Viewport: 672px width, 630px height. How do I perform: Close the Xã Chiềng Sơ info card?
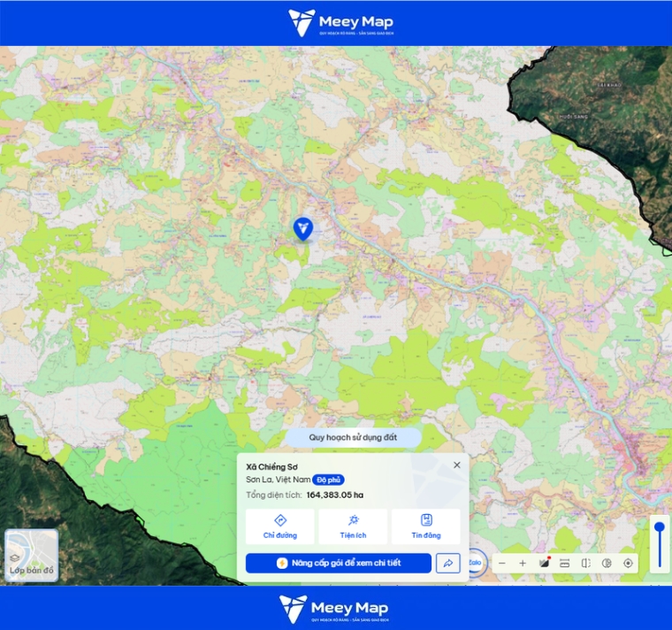click(457, 465)
